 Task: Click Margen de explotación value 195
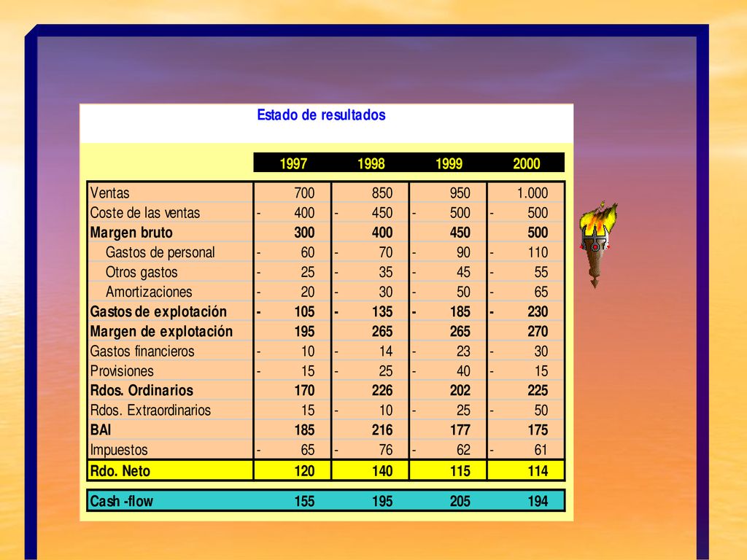coord(304,332)
